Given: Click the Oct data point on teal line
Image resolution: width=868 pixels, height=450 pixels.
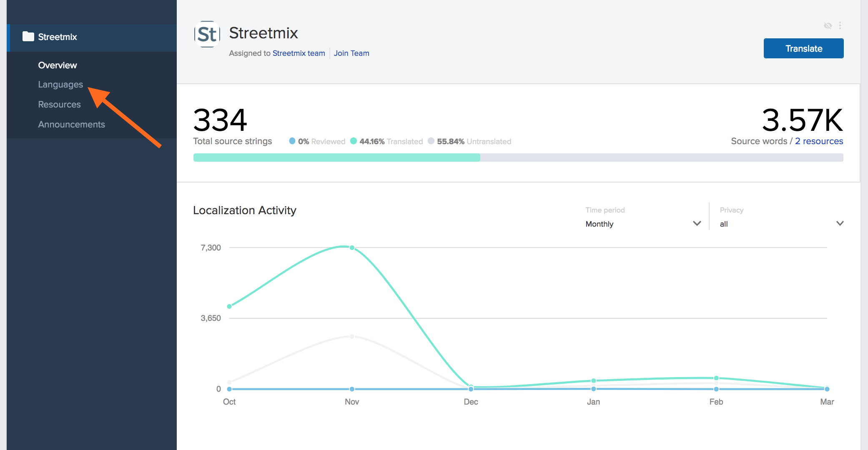Looking at the screenshot, I should tap(229, 306).
